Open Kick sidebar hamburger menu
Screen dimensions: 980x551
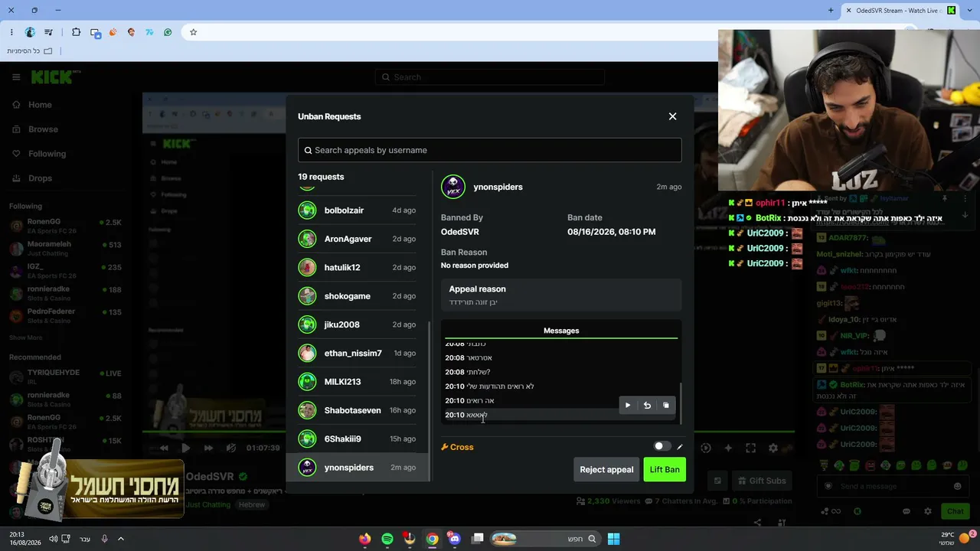[16, 77]
